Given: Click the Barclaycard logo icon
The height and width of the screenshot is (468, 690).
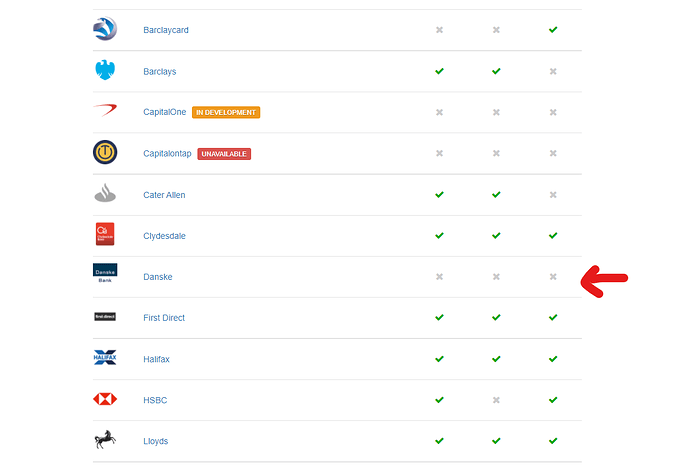Looking at the screenshot, I should [x=105, y=30].
